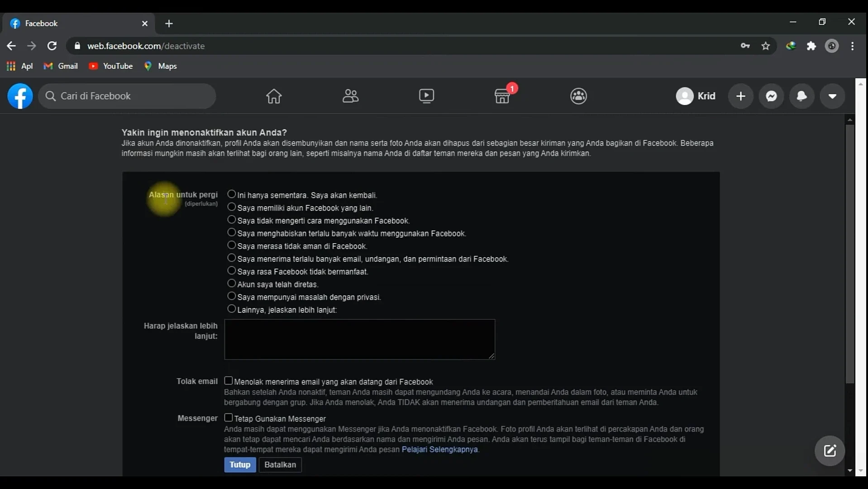The image size is (868, 489).
Task: Click the inner scrollbar down arrow
Action: click(x=849, y=471)
